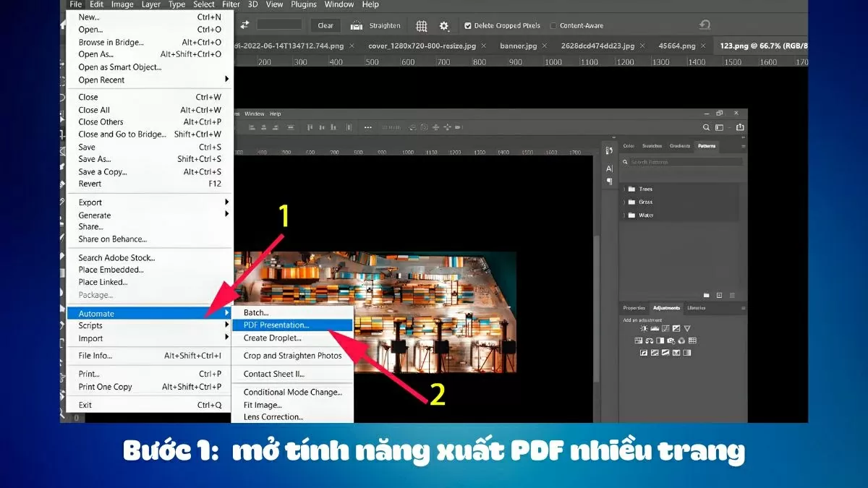
Task: Expand the Trees pattern group
Action: [625, 189]
